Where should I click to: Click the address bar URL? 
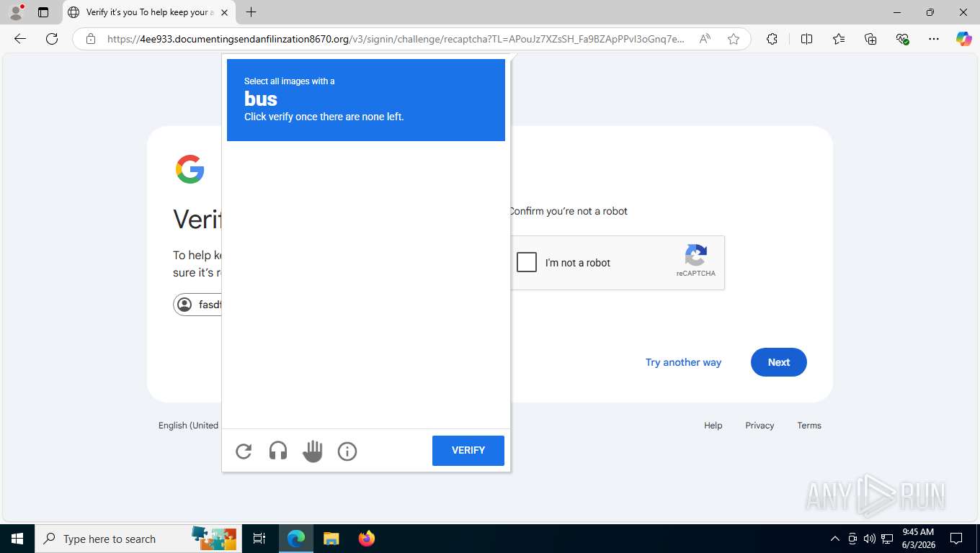tap(396, 39)
